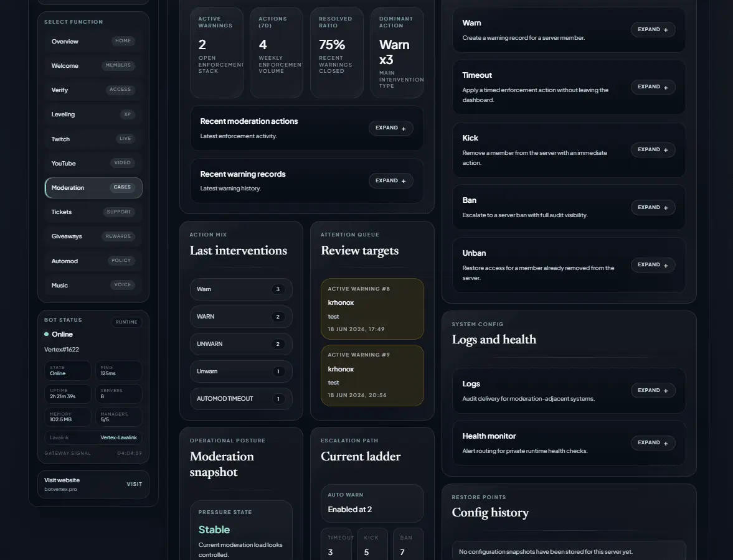Click the Uptime 2h 21m 39s tile
The height and width of the screenshot is (560, 733).
tap(68, 394)
